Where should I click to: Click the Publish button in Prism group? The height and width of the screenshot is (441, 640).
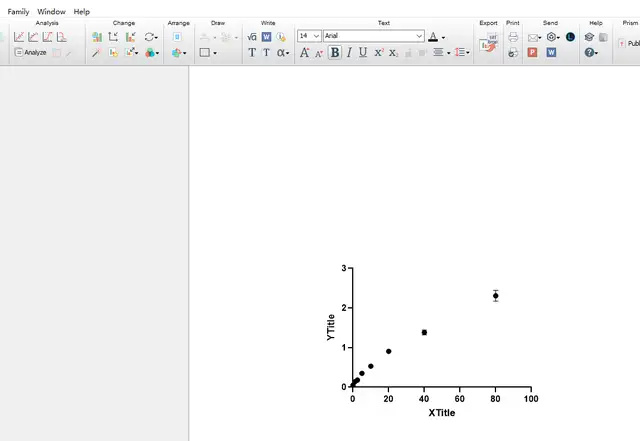pos(629,43)
